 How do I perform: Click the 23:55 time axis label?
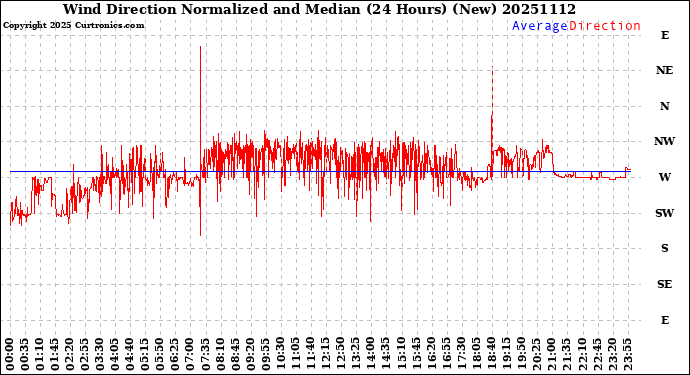click(627, 354)
